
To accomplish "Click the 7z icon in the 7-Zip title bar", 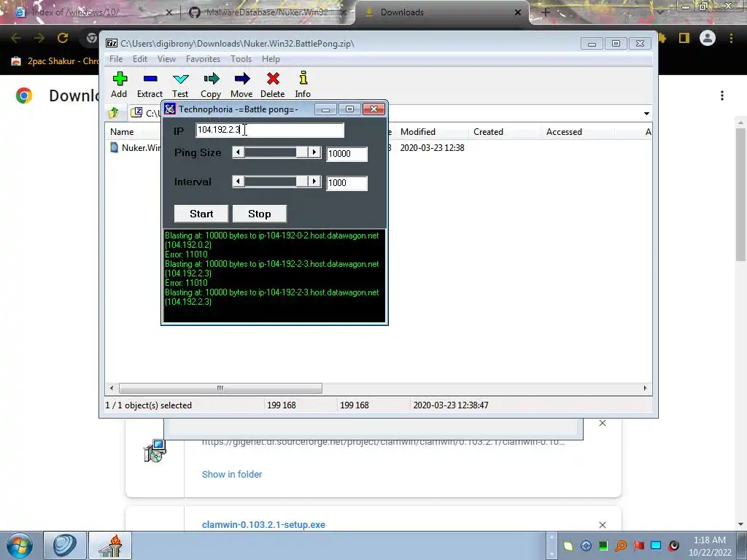I will click(x=112, y=43).
